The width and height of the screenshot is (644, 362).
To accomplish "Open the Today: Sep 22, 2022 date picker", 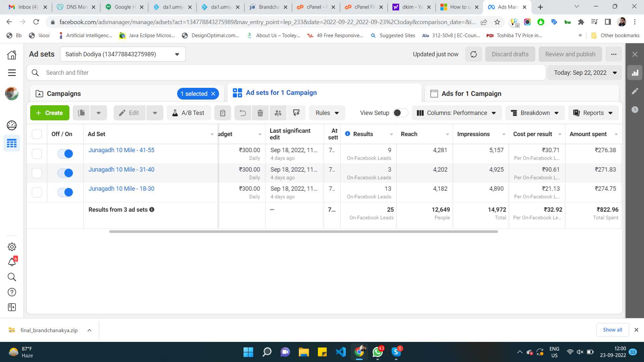I will click(585, 73).
